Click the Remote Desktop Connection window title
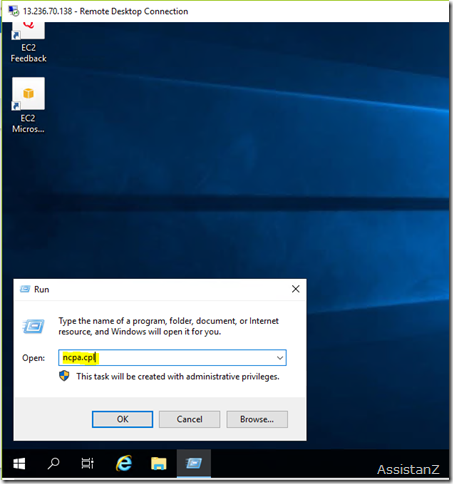453x484 pixels. click(106, 11)
